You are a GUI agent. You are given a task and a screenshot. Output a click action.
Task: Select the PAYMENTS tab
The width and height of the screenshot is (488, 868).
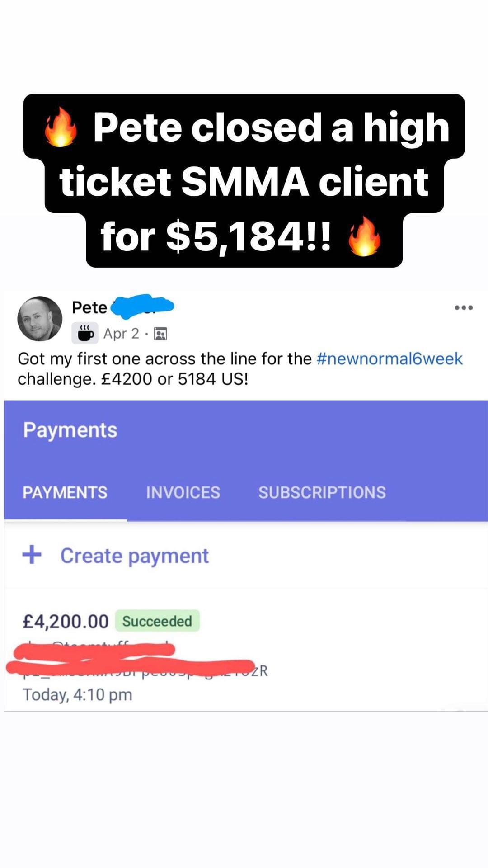(65, 492)
